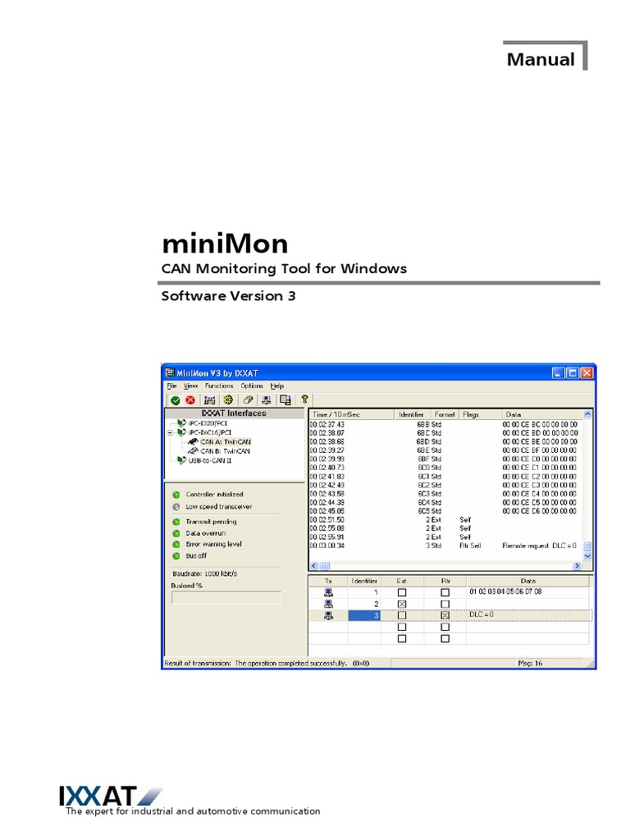Viewport: 630px width, 840px height.
Task: Click the USB-to-CAN II interface icon
Action: (x=181, y=460)
